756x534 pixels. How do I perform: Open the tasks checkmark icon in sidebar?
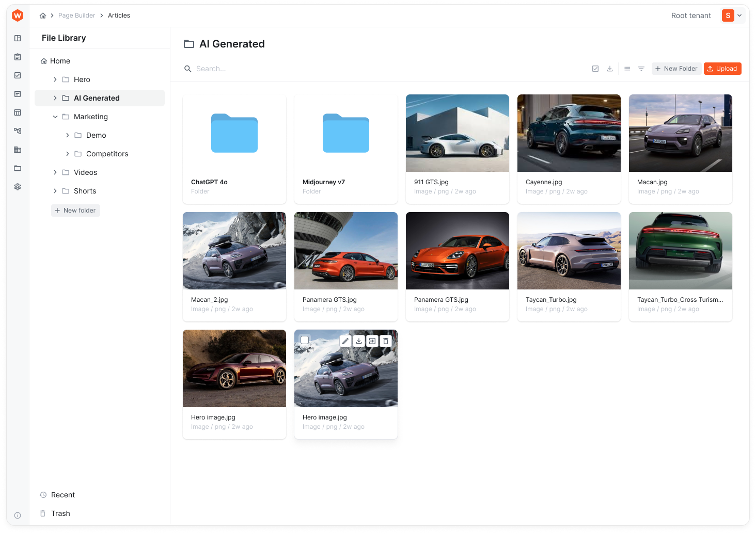tap(18, 75)
